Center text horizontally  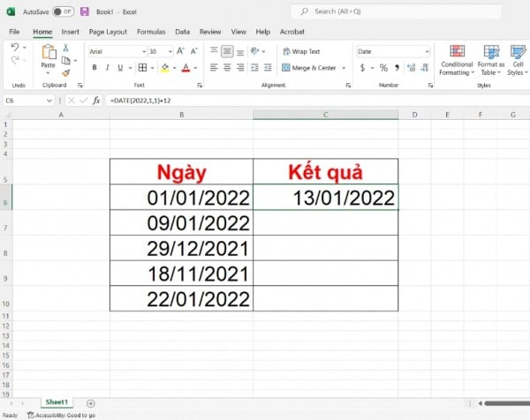click(227, 68)
